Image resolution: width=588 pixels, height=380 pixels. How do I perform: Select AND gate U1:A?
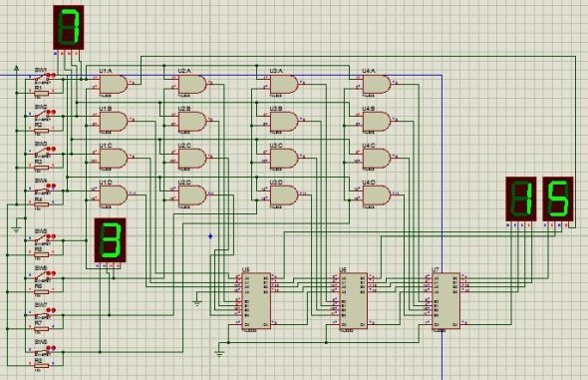(x=114, y=85)
